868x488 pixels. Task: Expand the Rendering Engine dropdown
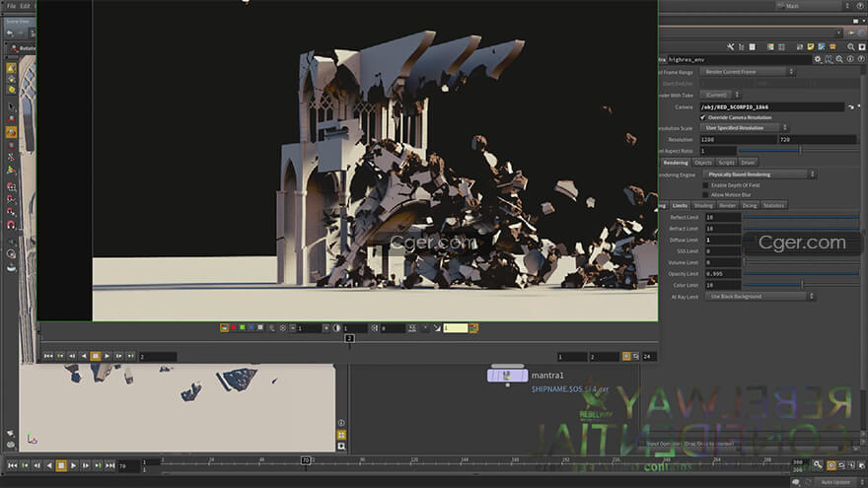[x=759, y=174]
